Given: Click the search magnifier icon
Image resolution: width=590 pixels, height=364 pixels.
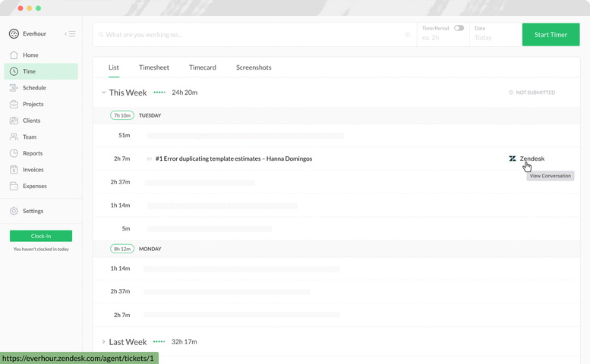Looking at the screenshot, I should coord(101,35).
